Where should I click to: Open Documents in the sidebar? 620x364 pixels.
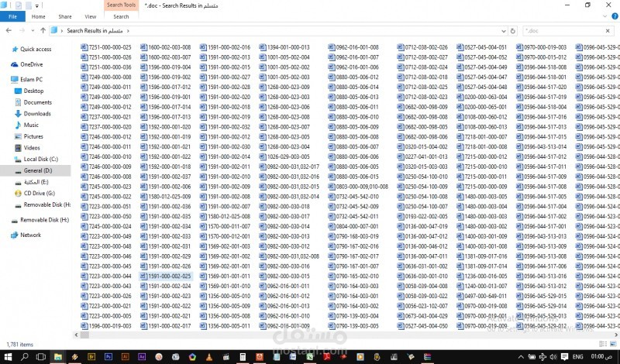pyautogui.click(x=37, y=102)
